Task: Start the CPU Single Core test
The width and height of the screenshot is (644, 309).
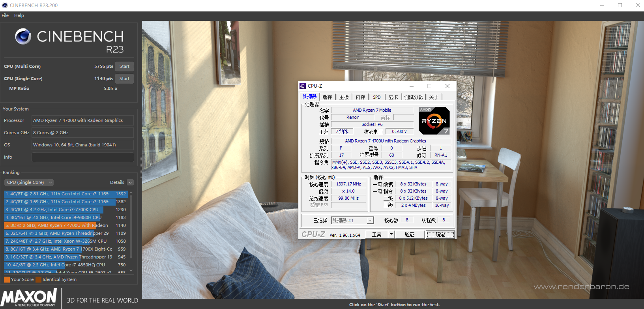Action: [x=124, y=79]
